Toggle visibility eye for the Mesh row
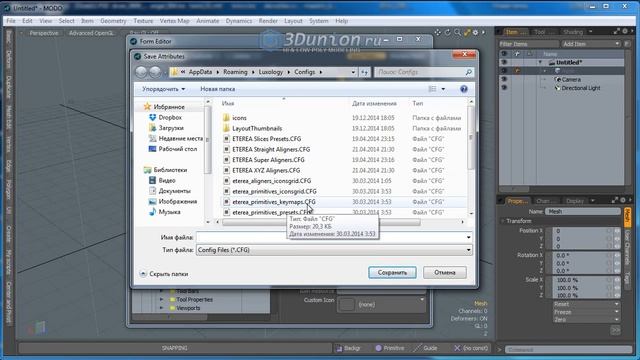The height and width of the screenshot is (360, 640). [504, 71]
